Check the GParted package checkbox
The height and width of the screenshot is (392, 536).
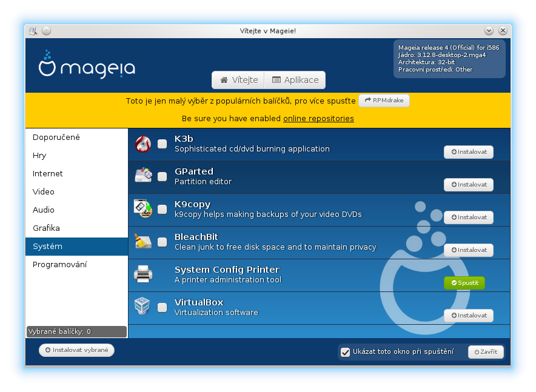click(162, 176)
